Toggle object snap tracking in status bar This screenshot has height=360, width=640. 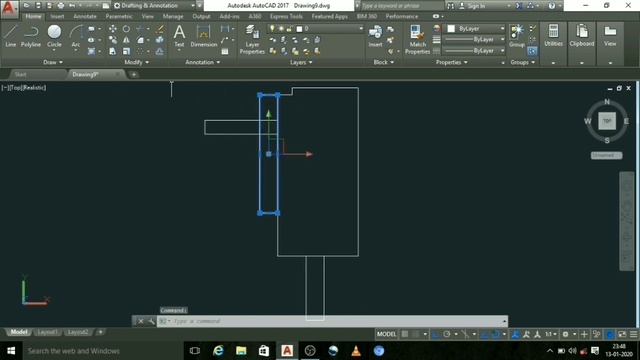[484, 334]
